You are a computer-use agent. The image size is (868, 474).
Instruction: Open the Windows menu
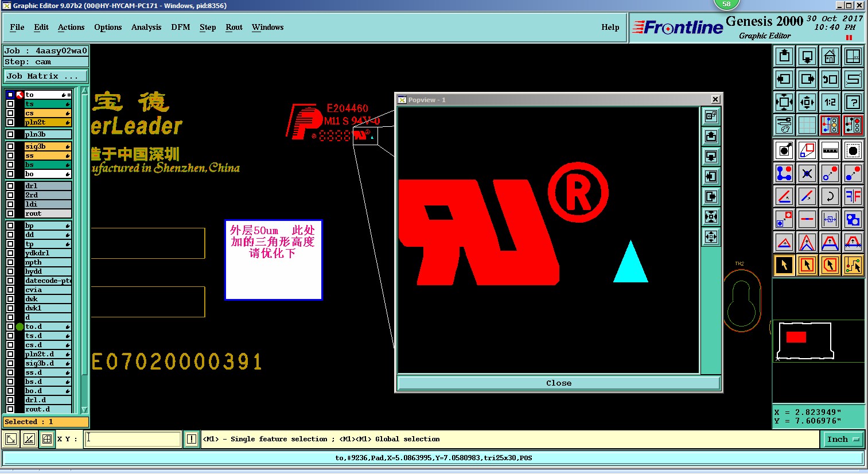pyautogui.click(x=268, y=27)
